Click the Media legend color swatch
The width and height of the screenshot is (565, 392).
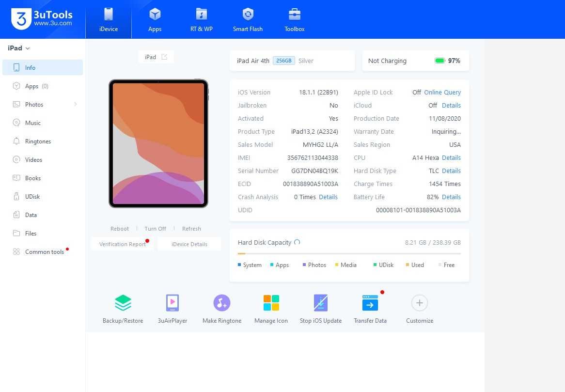pos(337,265)
